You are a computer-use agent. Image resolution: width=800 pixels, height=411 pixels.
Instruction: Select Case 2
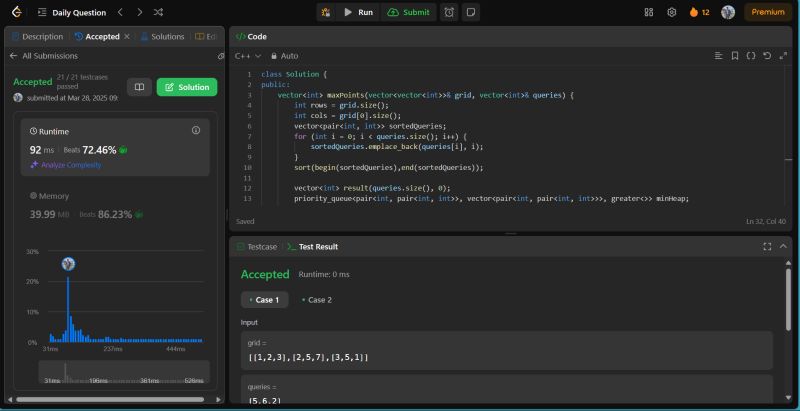coord(317,300)
